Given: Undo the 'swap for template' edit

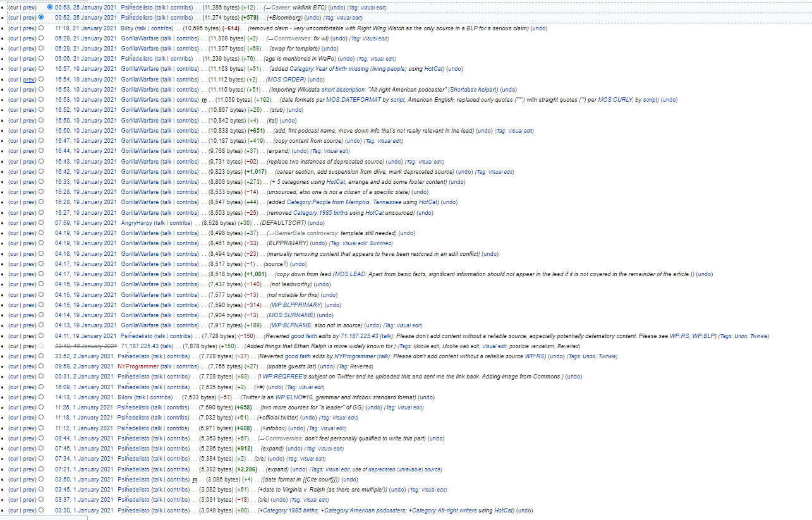Looking at the screenshot, I should tap(330, 49).
